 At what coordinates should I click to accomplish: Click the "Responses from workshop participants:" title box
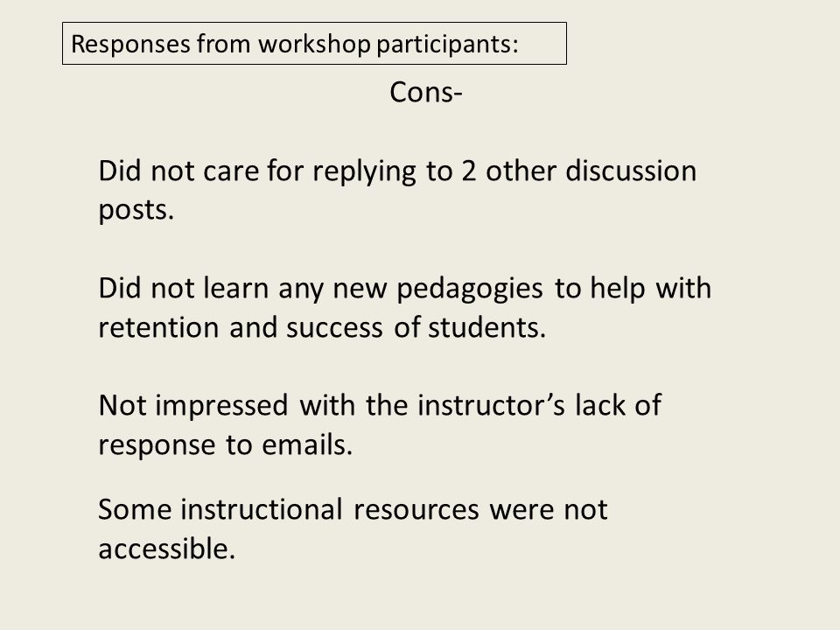[x=314, y=44]
